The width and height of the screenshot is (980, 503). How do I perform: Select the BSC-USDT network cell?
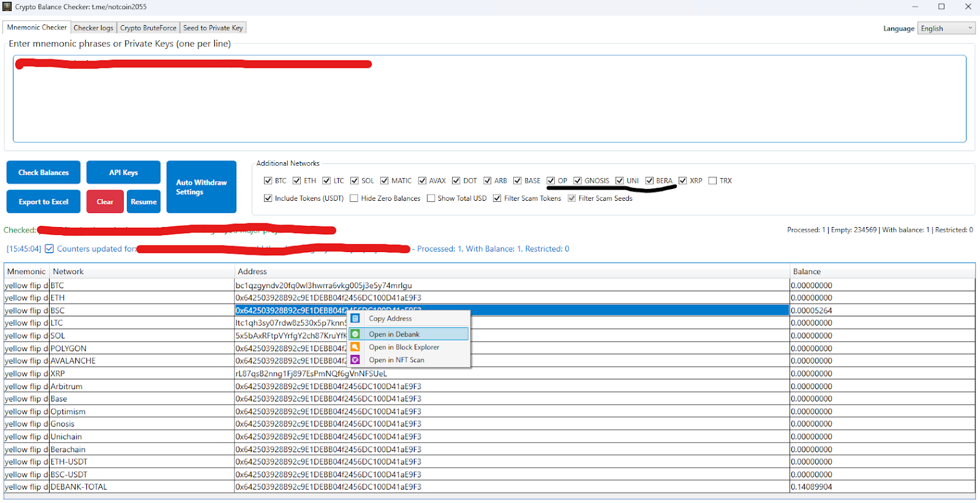[141, 474]
